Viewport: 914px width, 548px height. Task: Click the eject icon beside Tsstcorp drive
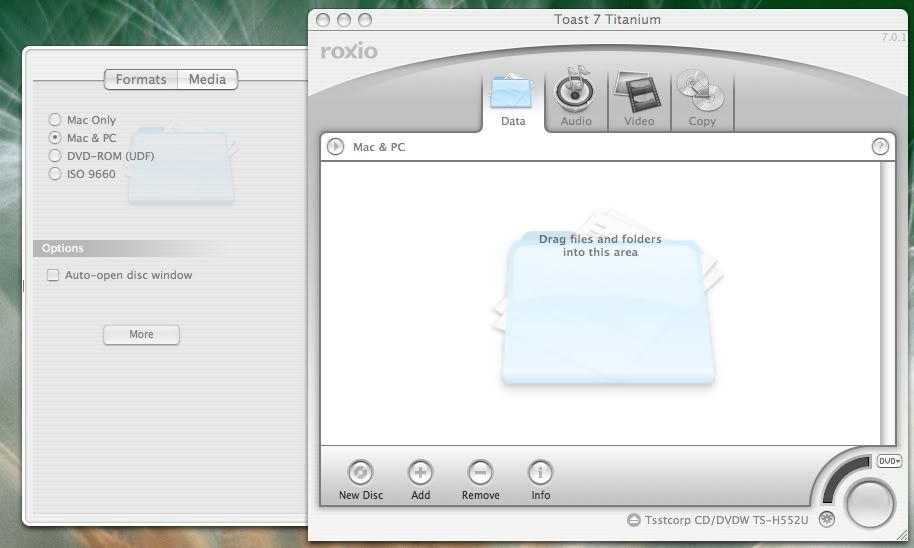click(634, 520)
